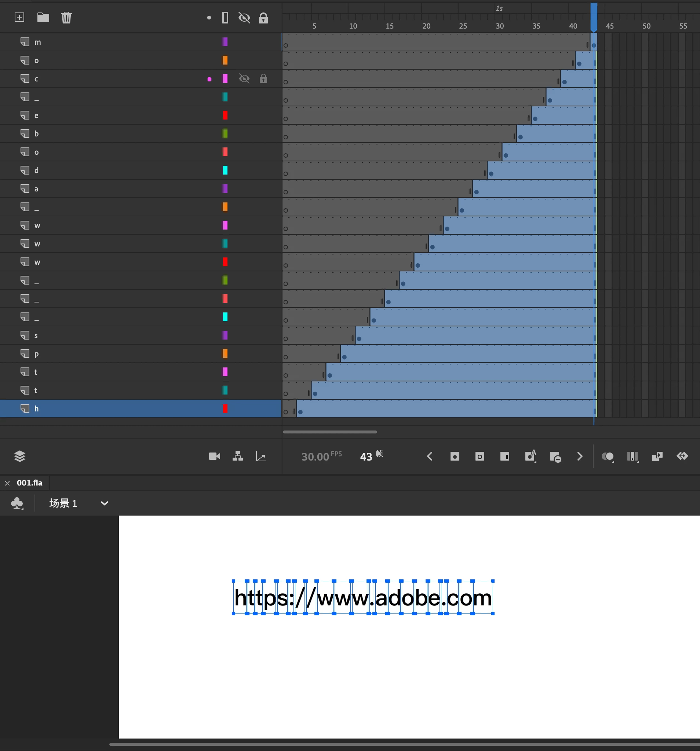Toggle highlight dot of layer c
Screen dimensions: 700x751
pos(209,79)
